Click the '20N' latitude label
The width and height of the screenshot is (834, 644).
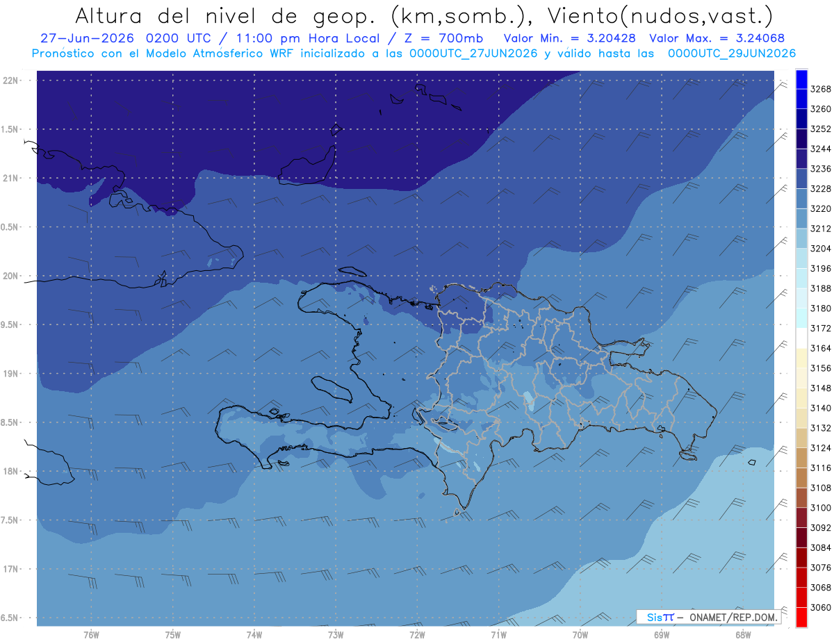click(x=12, y=276)
